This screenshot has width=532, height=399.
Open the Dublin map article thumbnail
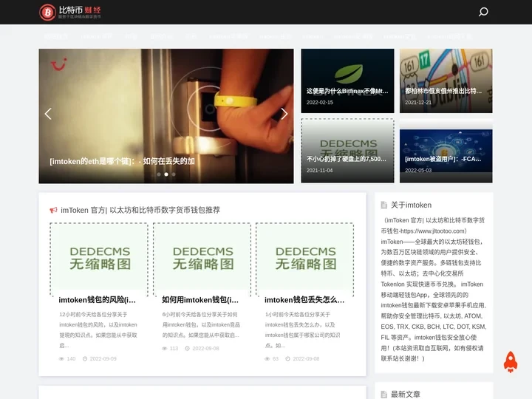(x=446, y=81)
